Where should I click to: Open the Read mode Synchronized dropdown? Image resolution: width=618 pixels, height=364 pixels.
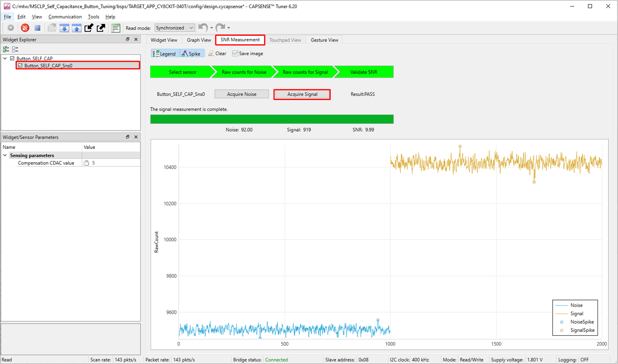point(175,28)
